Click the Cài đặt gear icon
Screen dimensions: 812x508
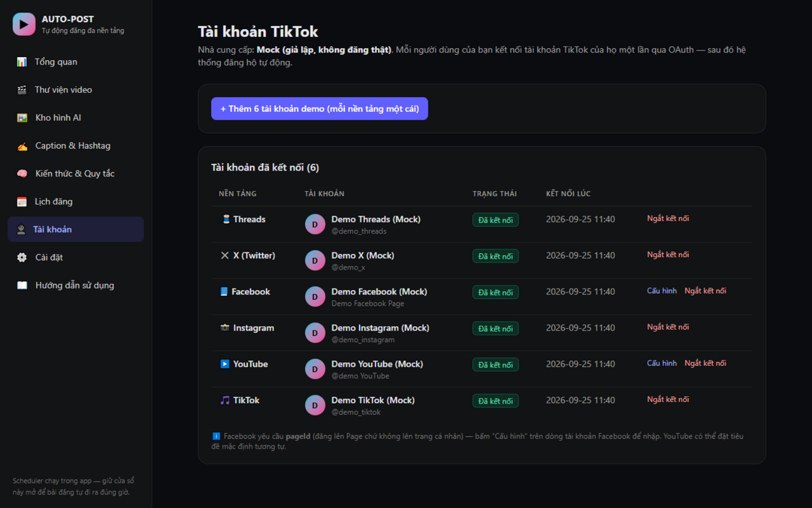pyautogui.click(x=22, y=257)
